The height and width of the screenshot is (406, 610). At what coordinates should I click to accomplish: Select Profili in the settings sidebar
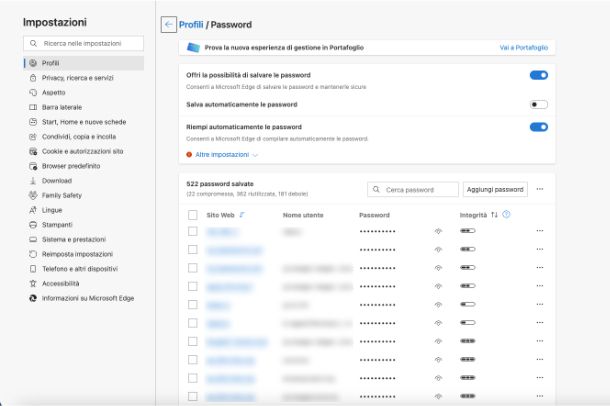click(84, 63)
